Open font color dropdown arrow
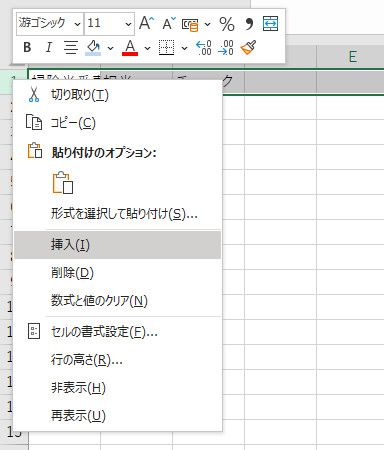 (x=147, y=48)
